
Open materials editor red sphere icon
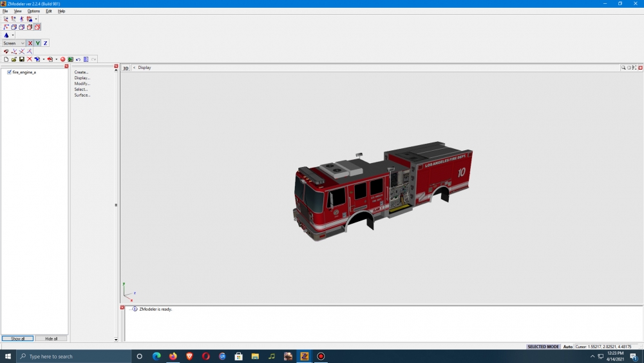(x=63, y=59)
